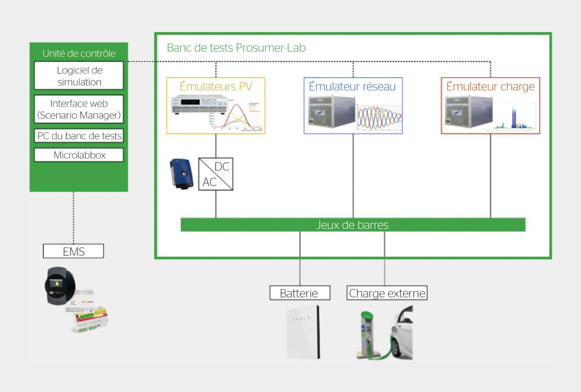This screenshot has width=581, height=392.
Task: Select the DC/AC converter symbol
Action: 216,174
